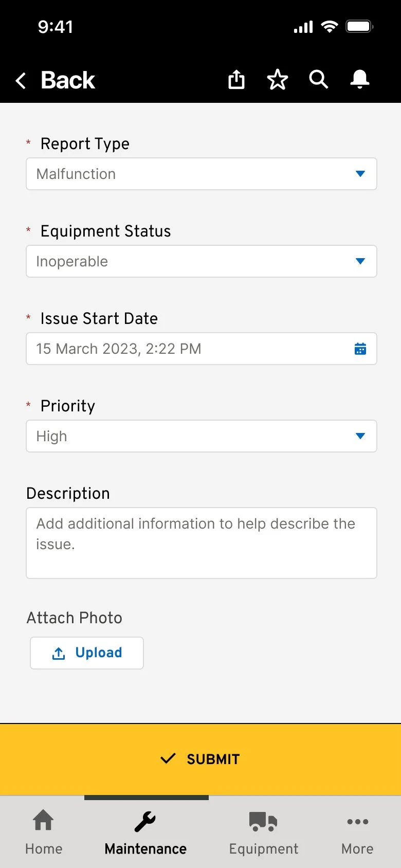
Task: Open calendar picker for Issue Start Date
Action: click(360, 349)
